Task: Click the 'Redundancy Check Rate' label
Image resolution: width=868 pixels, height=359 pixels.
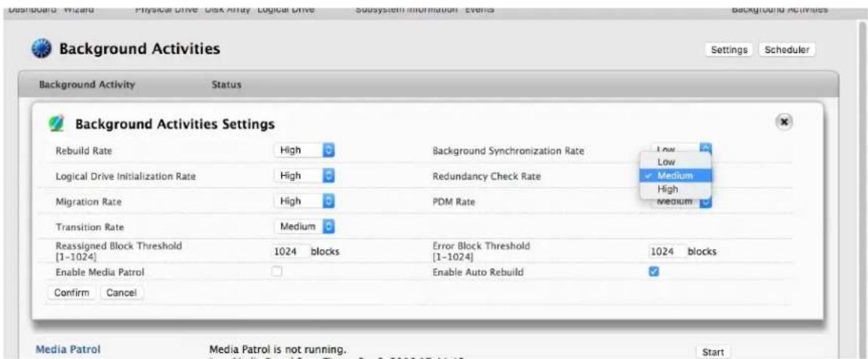Action: tap(486, 176)
